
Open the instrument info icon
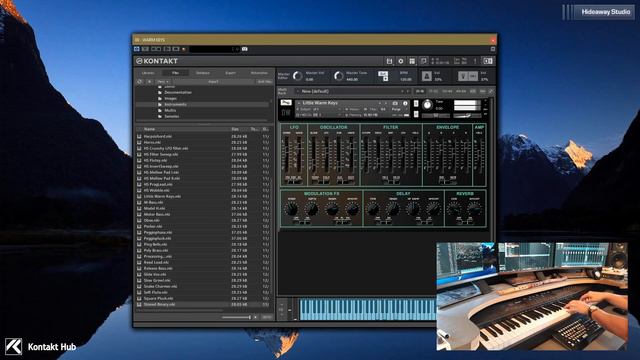coord(405,103)
